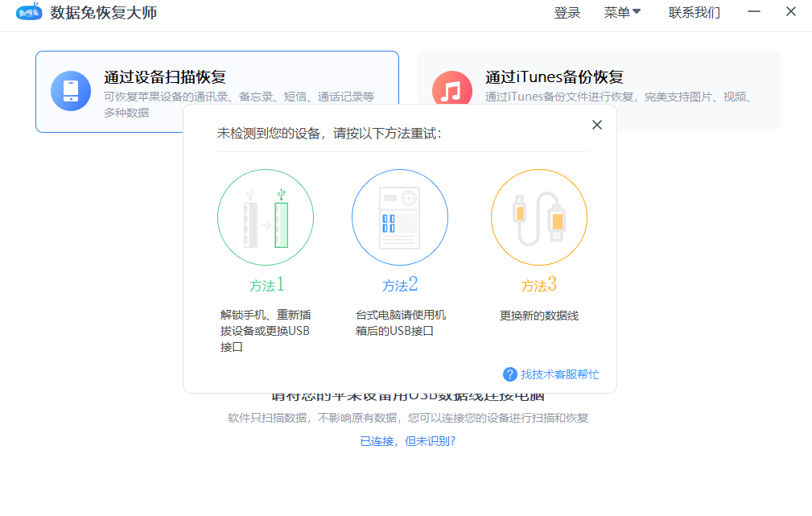
Task: Click the 已连接，但未识别? link
Action: [x=407, y=441]
